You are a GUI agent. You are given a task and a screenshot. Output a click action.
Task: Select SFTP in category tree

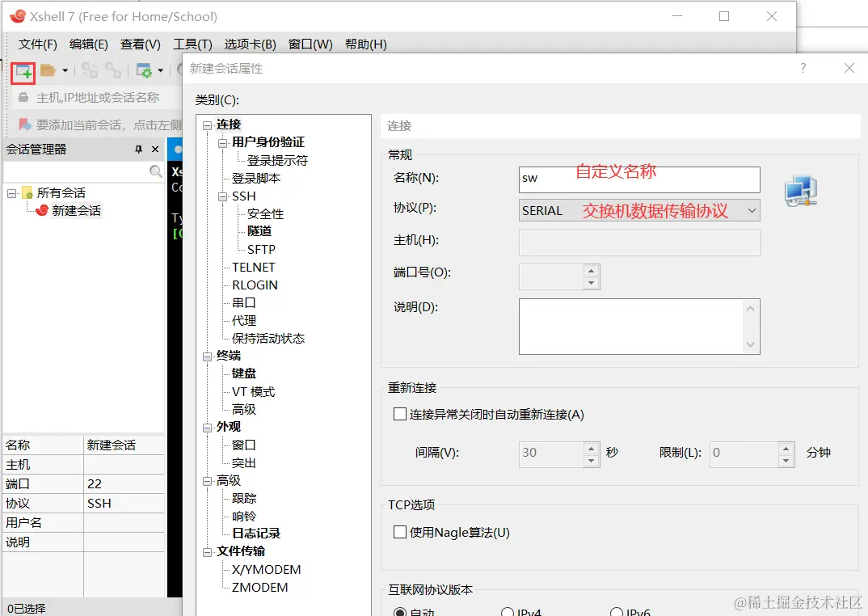click(261, 249)
